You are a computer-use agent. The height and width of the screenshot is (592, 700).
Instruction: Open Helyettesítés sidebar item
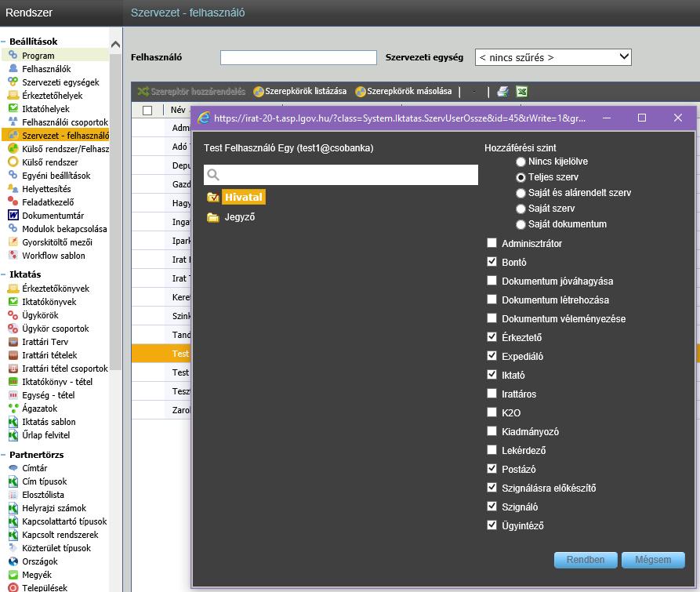(x=46, y=189)
